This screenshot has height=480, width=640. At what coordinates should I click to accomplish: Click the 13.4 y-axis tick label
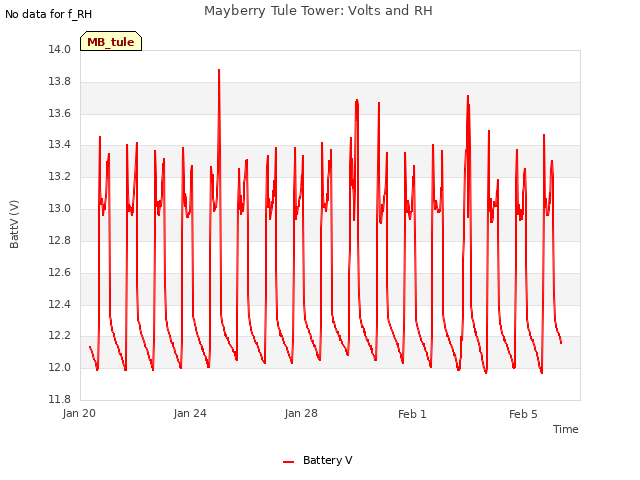click(x=60, y=144)
